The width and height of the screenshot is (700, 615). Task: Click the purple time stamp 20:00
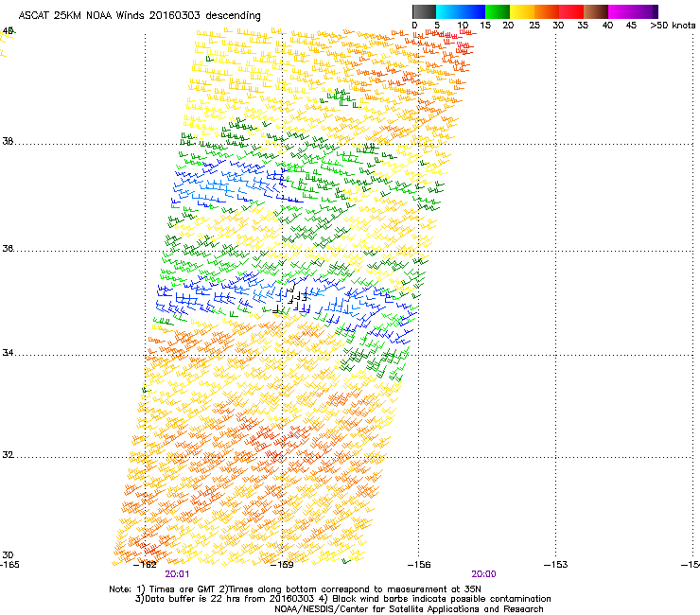[484, 574]
